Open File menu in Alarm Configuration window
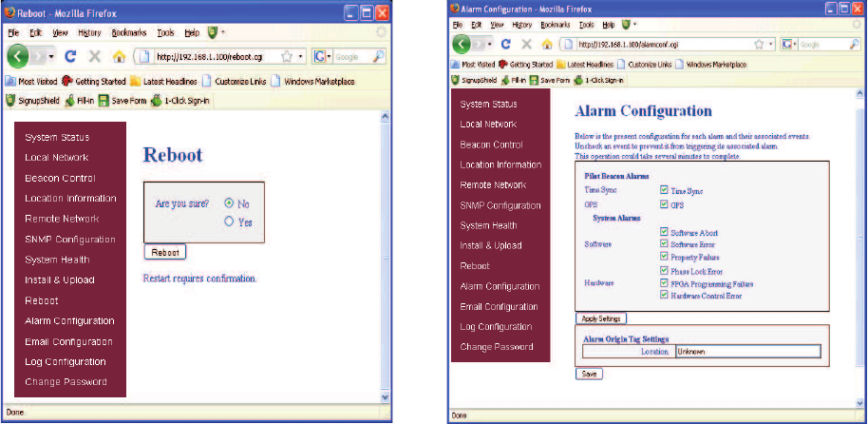Image resolution: width=868 pixels, height=424 pixels. [457, 25]
